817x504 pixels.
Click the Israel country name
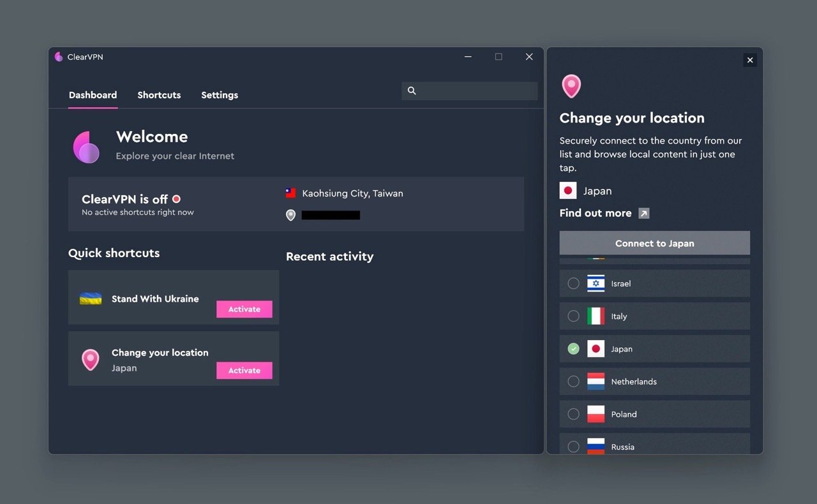coord(621,283)
